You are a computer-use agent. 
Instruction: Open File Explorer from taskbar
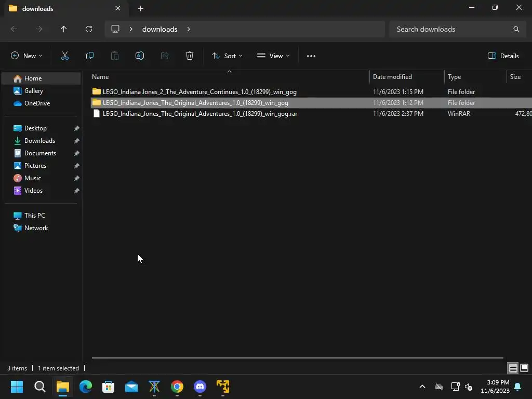pyautogui.click(x=63, y=387)
